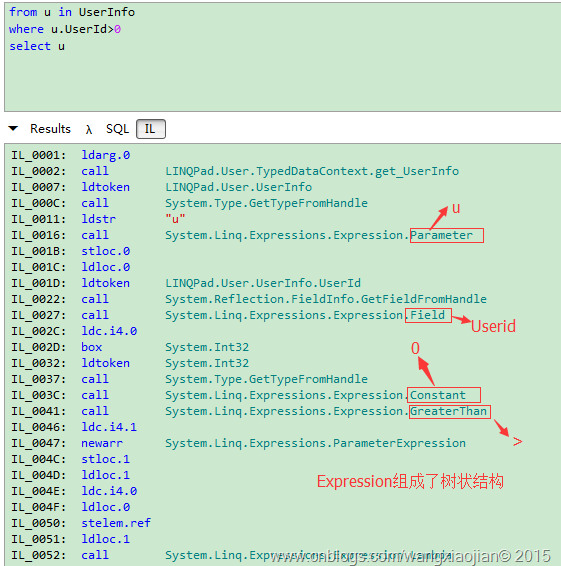The image size is (561, 566).
Task: Click 'ldloc.1' on IL_004D line
Action: click(x=106, y=475)
